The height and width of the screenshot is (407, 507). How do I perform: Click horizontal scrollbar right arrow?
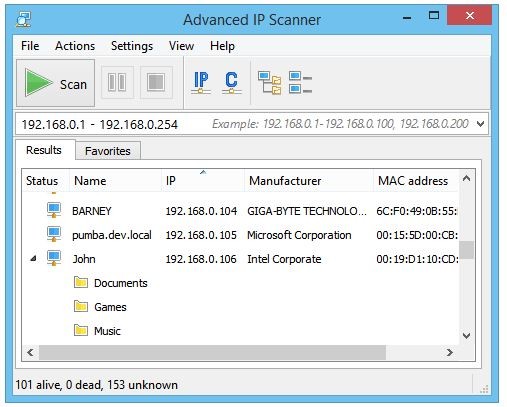450,352
